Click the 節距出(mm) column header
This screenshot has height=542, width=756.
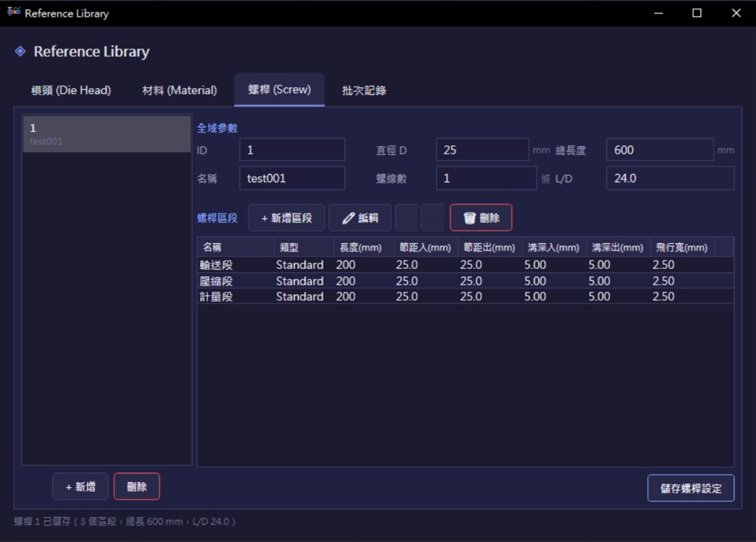(490, 247)
